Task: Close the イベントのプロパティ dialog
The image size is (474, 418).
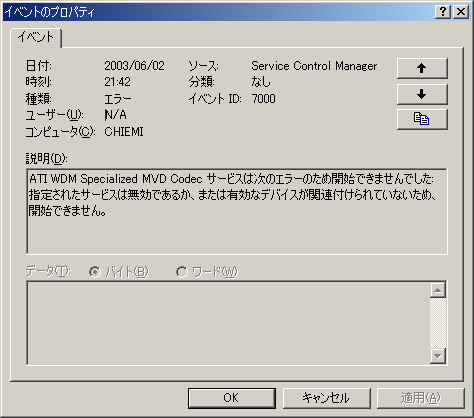Action: (x=461, y=12)
